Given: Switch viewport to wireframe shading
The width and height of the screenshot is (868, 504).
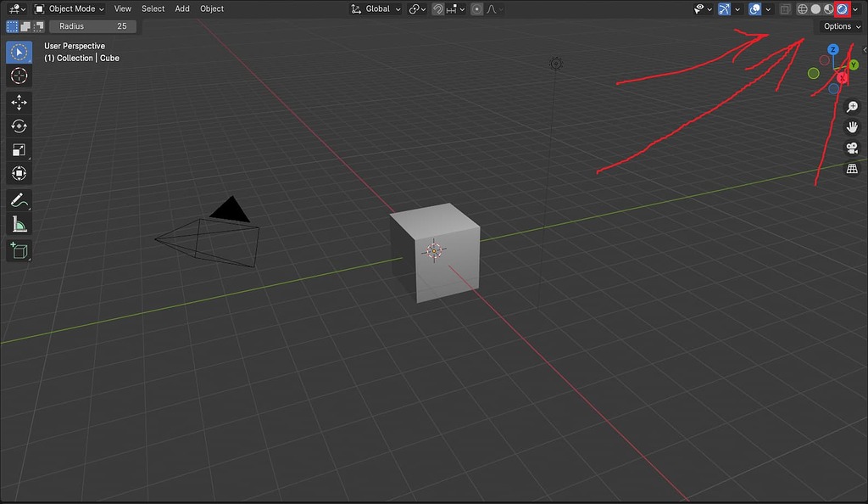Looking at the screenshot, I should click(x=802, y=8).
